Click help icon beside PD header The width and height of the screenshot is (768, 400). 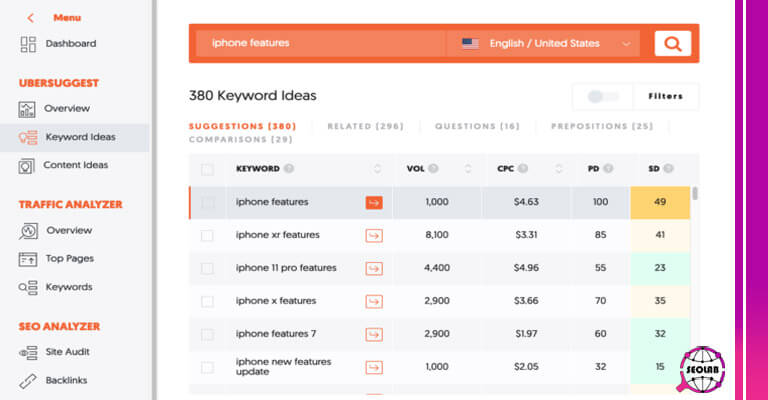608,168
